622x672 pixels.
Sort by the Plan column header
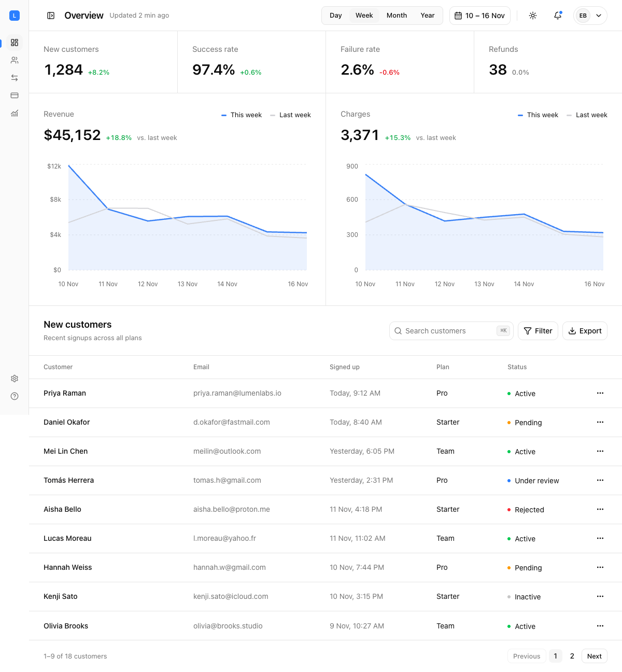pyautogui.click(x=443, y=367)
